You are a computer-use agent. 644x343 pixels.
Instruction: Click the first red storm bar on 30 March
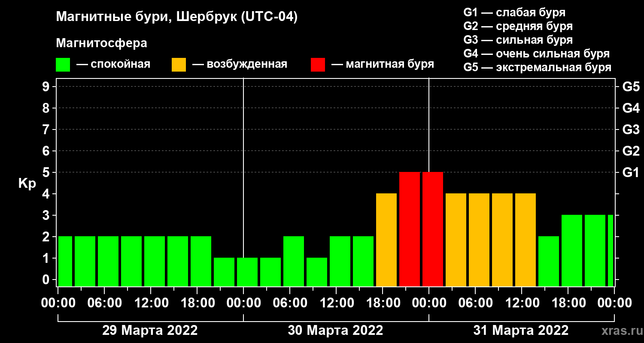tap(410, 229)
